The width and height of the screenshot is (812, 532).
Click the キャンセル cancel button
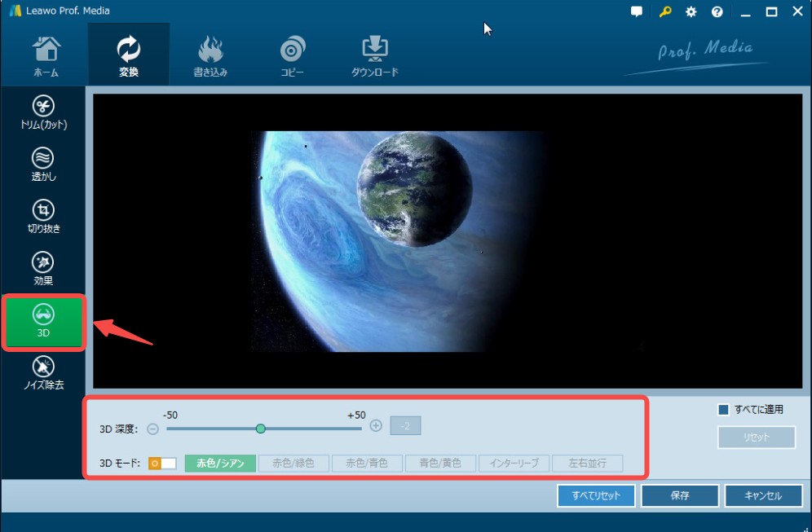tap(763, 496)
